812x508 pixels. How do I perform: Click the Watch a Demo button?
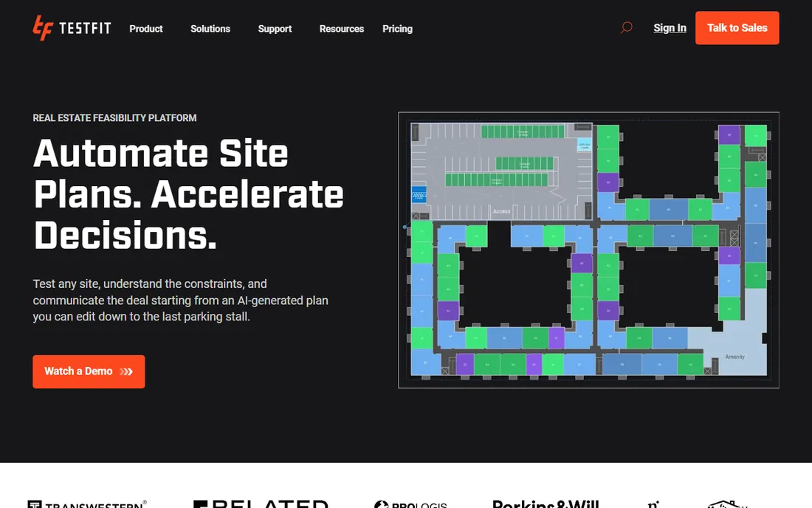click(89, 371)
